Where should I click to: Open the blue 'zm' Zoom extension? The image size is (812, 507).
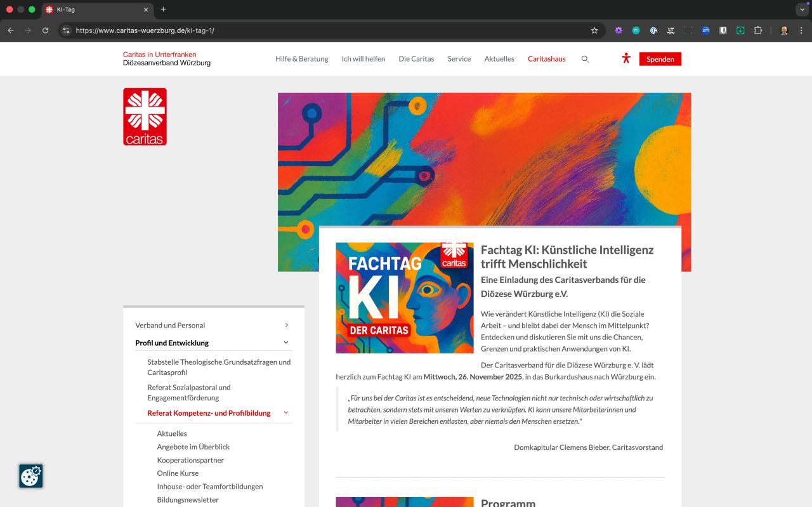pyautogui.click(x=705, y=30)
